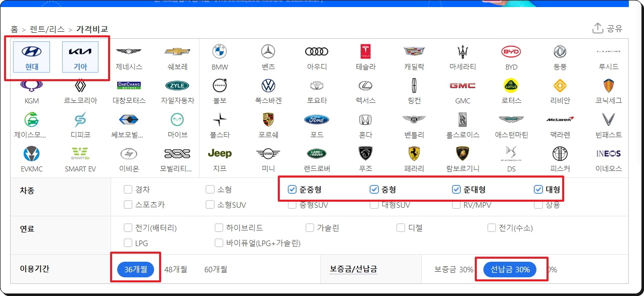Select the BYD brand logo
The width and height of the screenshot is (644, 296).
coord(511,51)
